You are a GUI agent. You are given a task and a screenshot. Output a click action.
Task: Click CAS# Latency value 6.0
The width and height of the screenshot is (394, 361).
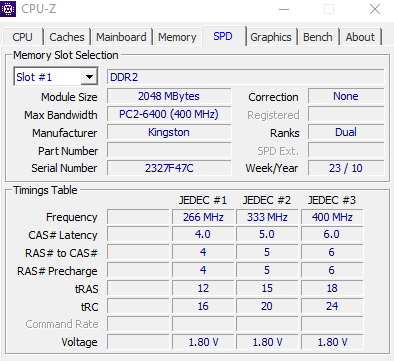[332, 234]
